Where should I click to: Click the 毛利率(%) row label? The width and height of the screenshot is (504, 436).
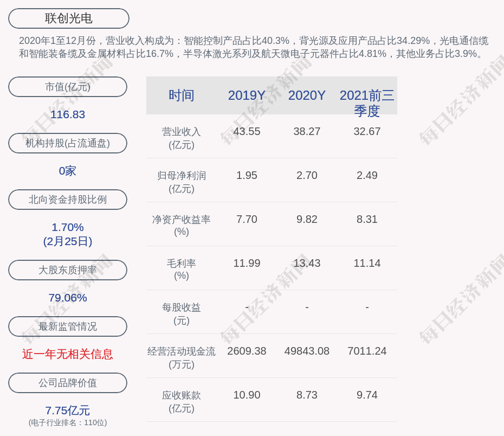[182, 270]
